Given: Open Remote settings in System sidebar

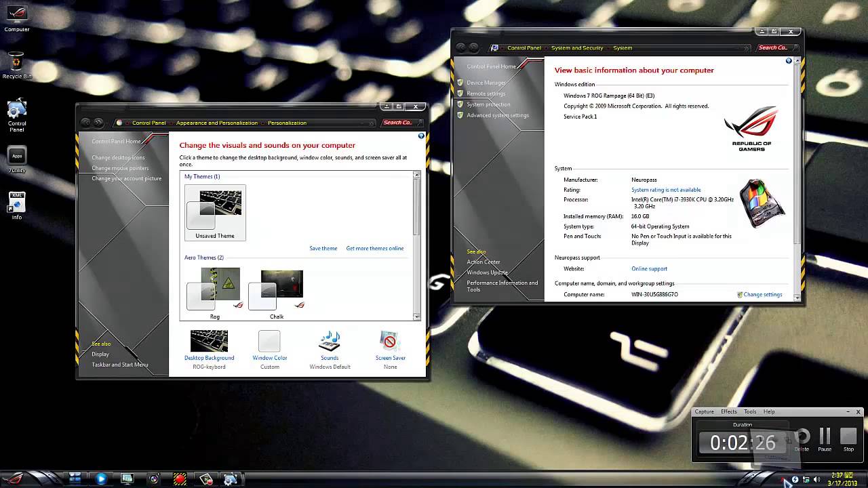Looking at the screenshot, I should click(x=486, y=94).
